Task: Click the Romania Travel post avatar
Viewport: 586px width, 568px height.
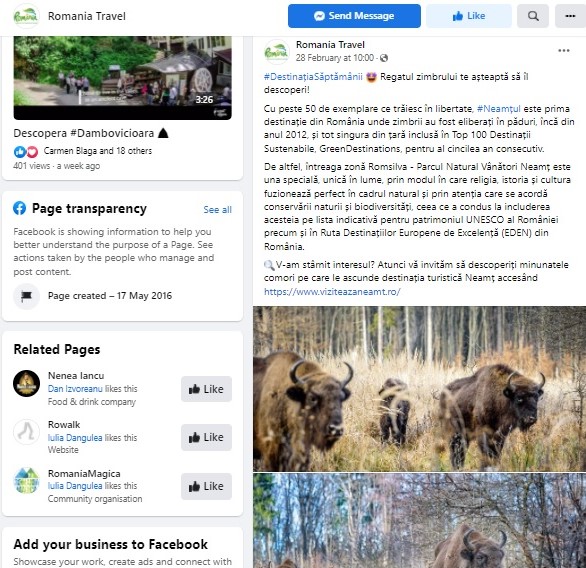Action: [277, 52]
